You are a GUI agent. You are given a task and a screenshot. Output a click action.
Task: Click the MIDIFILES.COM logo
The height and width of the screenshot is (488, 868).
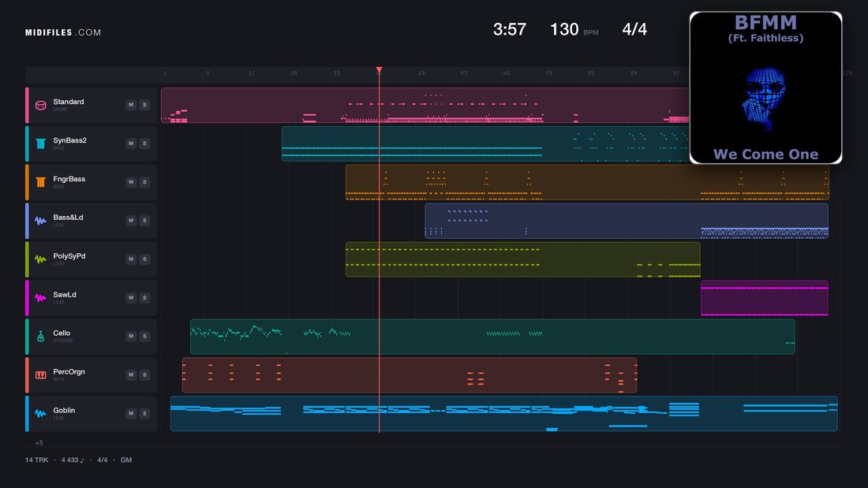[63, 32]
